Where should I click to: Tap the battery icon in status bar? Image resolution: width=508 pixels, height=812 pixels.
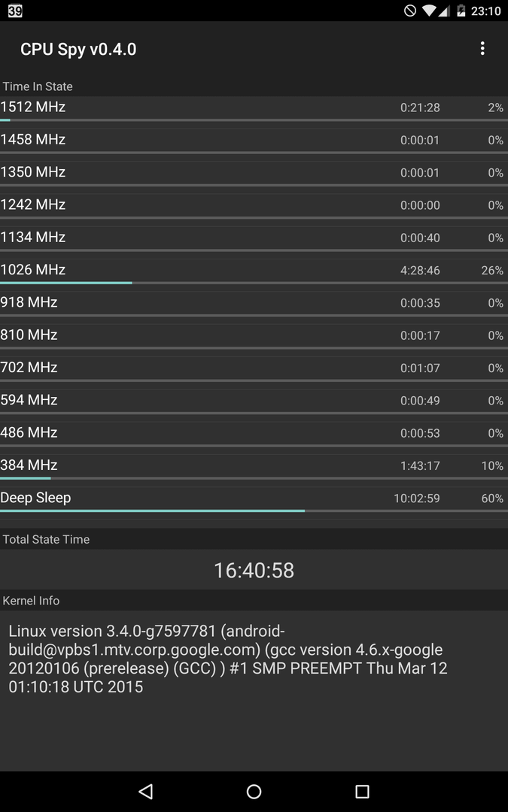point(461,11)
